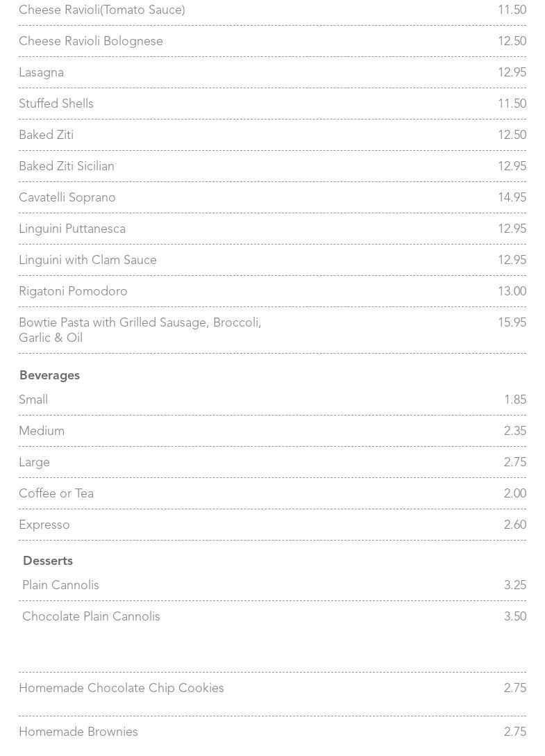
Task: Click the Cavatelli Soprano item
Action: click(x=67, y=198)
